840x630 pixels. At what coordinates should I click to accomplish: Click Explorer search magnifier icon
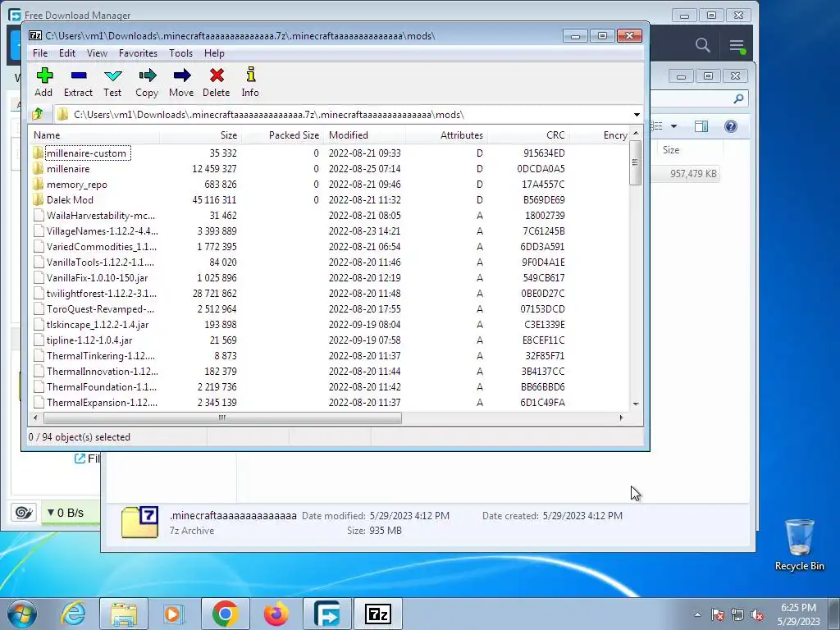(x=739, y=98)
